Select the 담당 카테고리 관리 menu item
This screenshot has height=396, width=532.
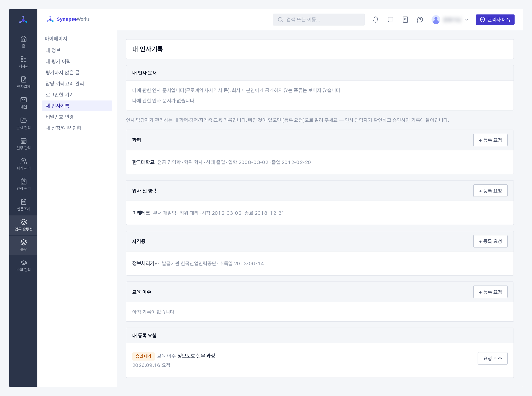(x=77, y=83)
